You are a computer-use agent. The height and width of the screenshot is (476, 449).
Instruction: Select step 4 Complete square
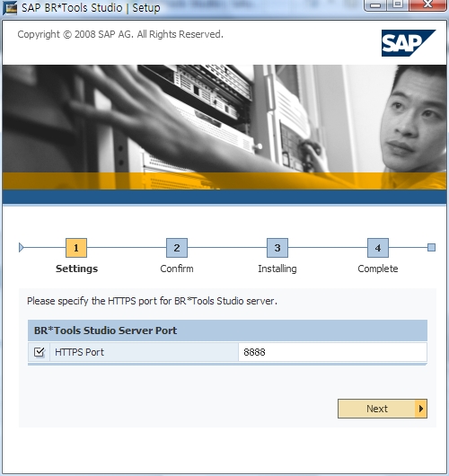click(378, 248)
